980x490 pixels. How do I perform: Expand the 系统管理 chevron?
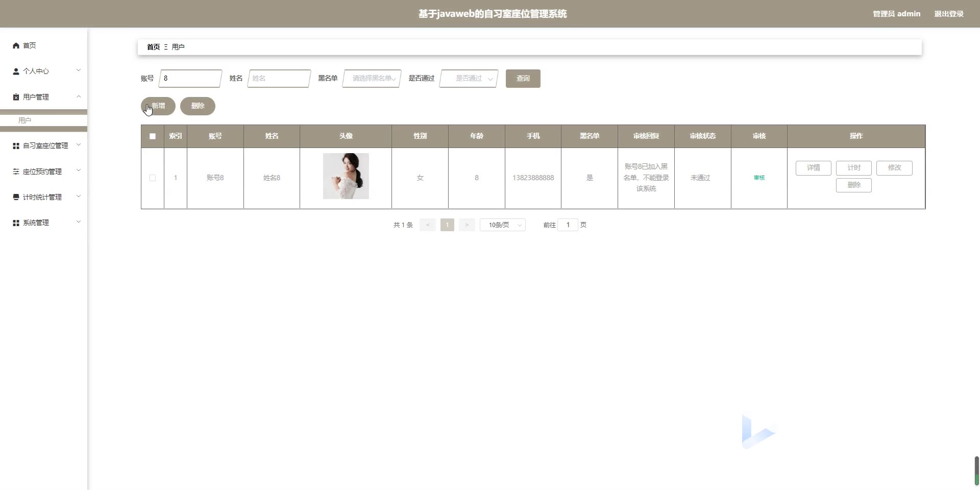click(79, 222)
